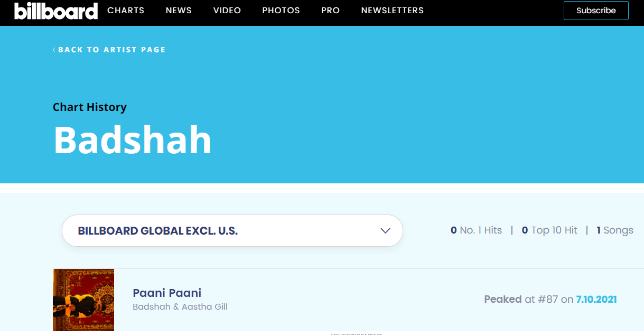The image size is (644, 335).
Task: Click the '0 Top 10 Hit' stat
Action: [549, 230]
